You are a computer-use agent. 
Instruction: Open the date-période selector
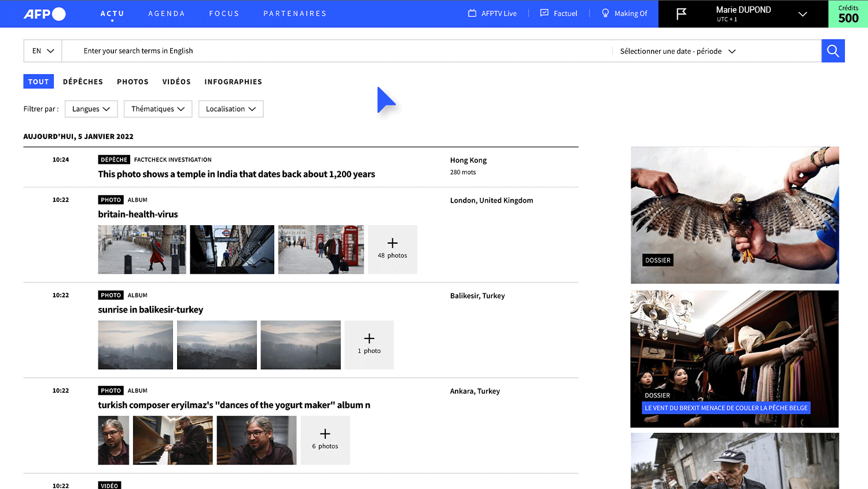coord(678,51)
